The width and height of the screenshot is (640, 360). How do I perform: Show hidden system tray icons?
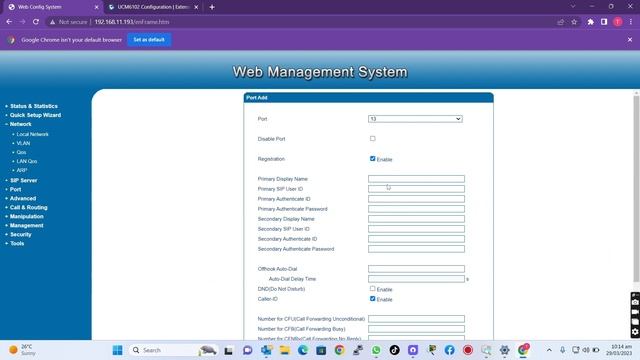(x=549, y=350)
